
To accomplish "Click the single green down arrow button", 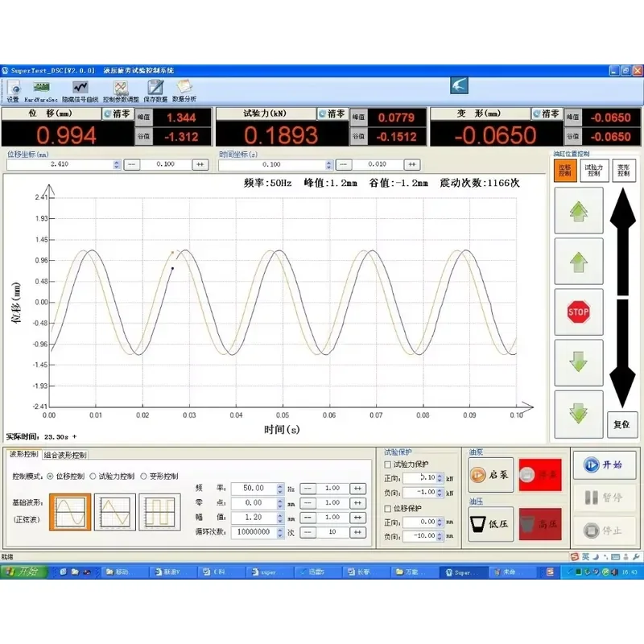I will [579, 362].
